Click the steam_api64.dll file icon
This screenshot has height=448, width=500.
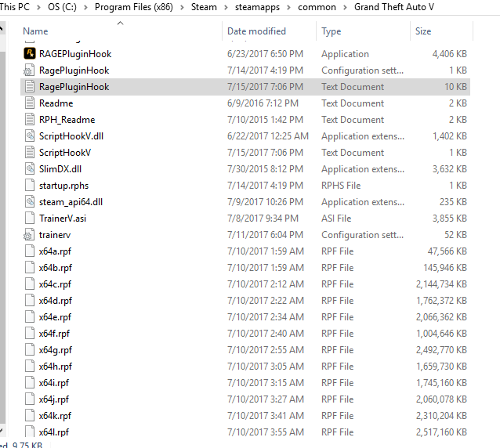point(30,202)
